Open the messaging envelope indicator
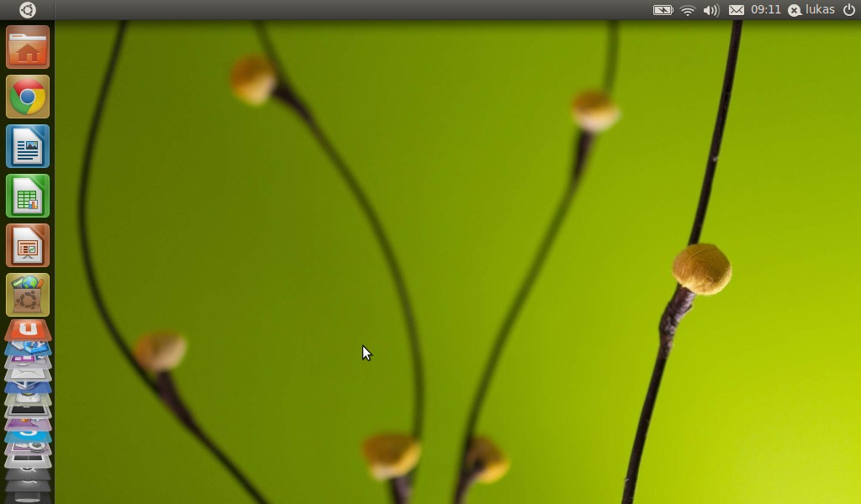The width and height of the screenshot is (861, 504). click(x=737, y=10)
